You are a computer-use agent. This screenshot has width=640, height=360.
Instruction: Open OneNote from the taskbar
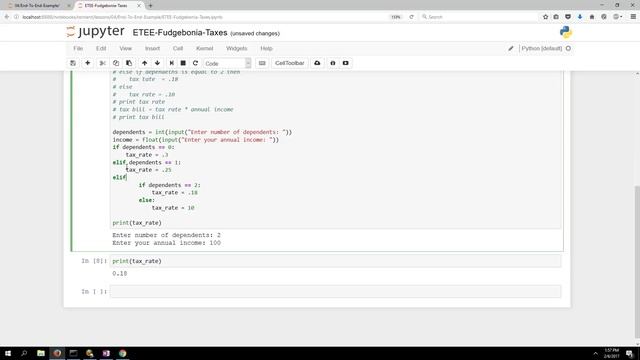click(x=106, y=353)
